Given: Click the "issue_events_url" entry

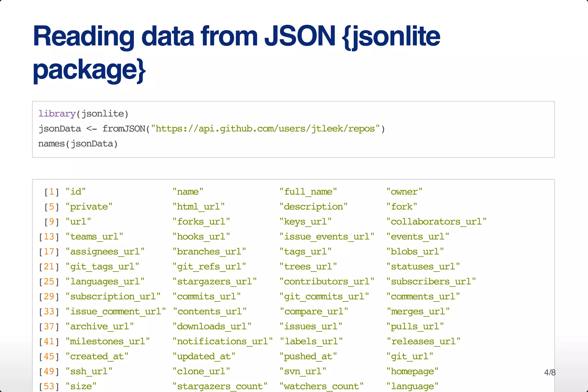Looking at the screenshot, I should point(327,237).
